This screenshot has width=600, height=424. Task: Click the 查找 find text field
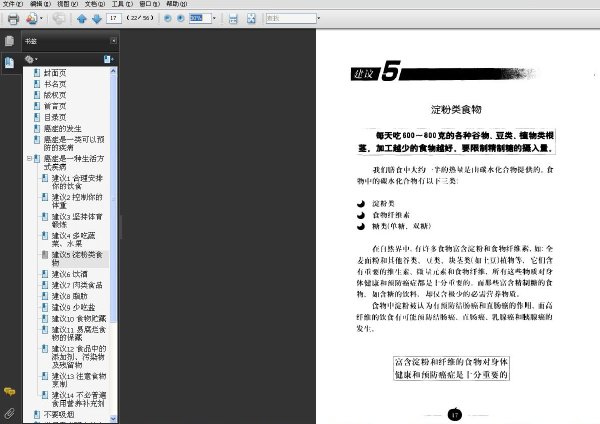[291, 18]
